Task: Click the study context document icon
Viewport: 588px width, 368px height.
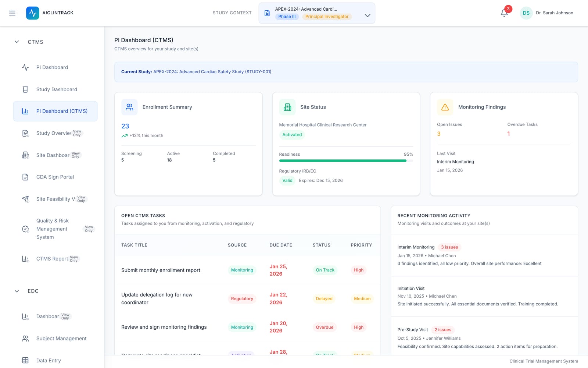Action: tap(267, 13)
